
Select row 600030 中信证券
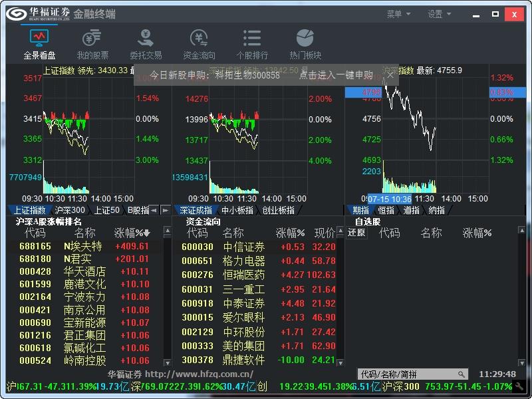(256, 247)
